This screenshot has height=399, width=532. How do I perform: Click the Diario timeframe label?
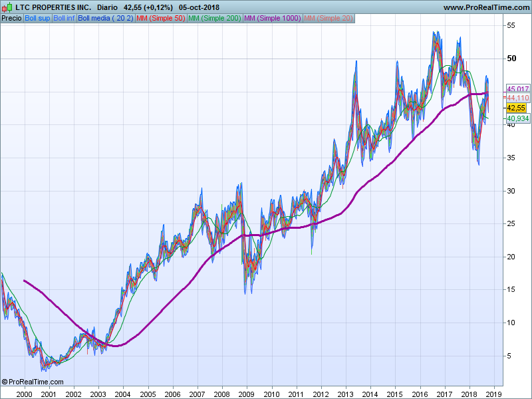tap(107, 7)
